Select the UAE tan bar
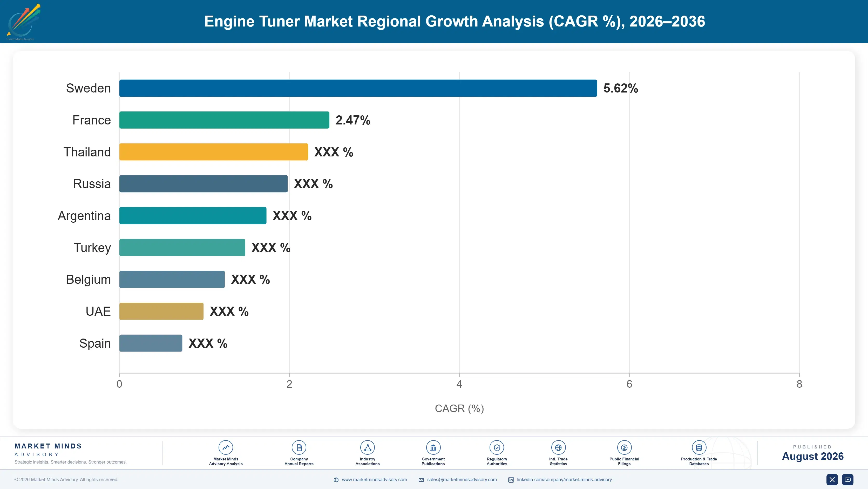This screenshot has height=489, width=868. pyautogui.click(x=161, y=311)
